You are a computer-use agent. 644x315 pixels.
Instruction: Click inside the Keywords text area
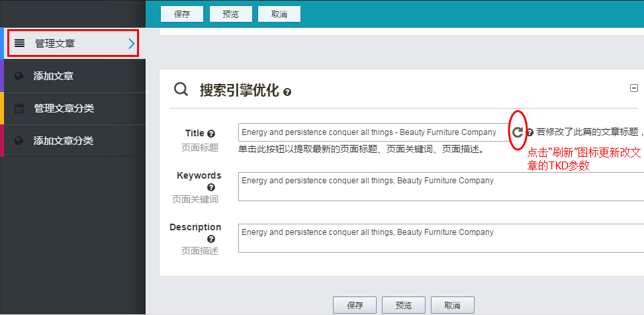tap(441, 187)
